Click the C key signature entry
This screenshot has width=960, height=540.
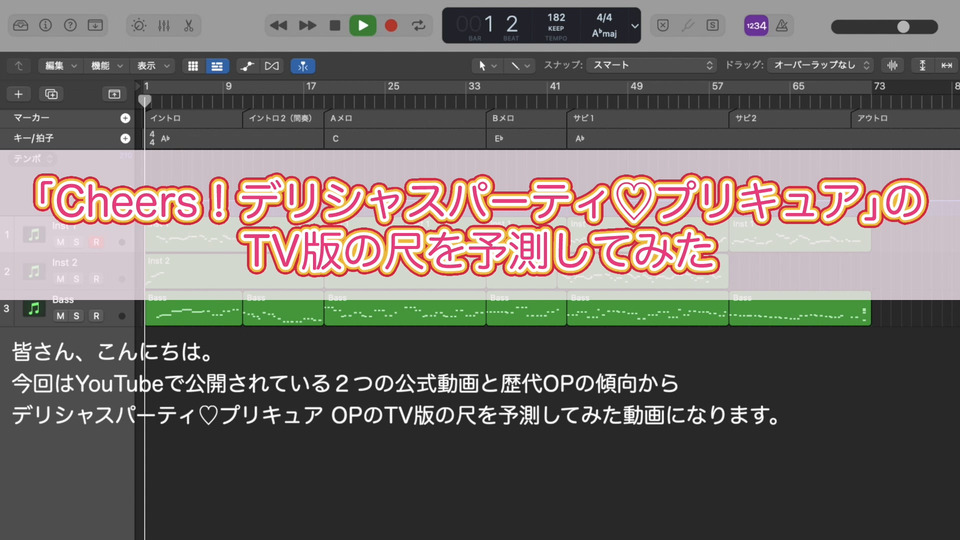(x=336, y=139)
